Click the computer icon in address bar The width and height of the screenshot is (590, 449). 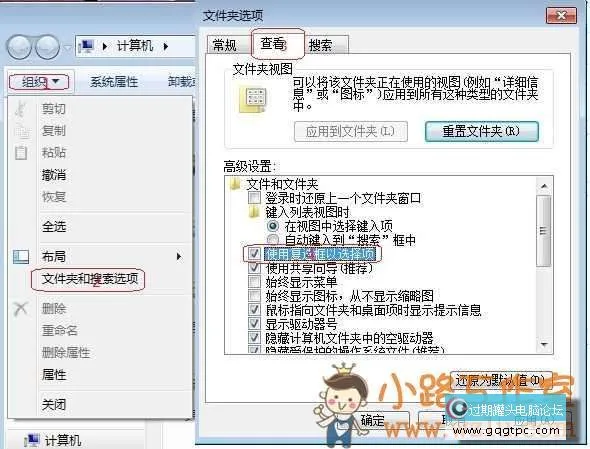pos(87,46)
